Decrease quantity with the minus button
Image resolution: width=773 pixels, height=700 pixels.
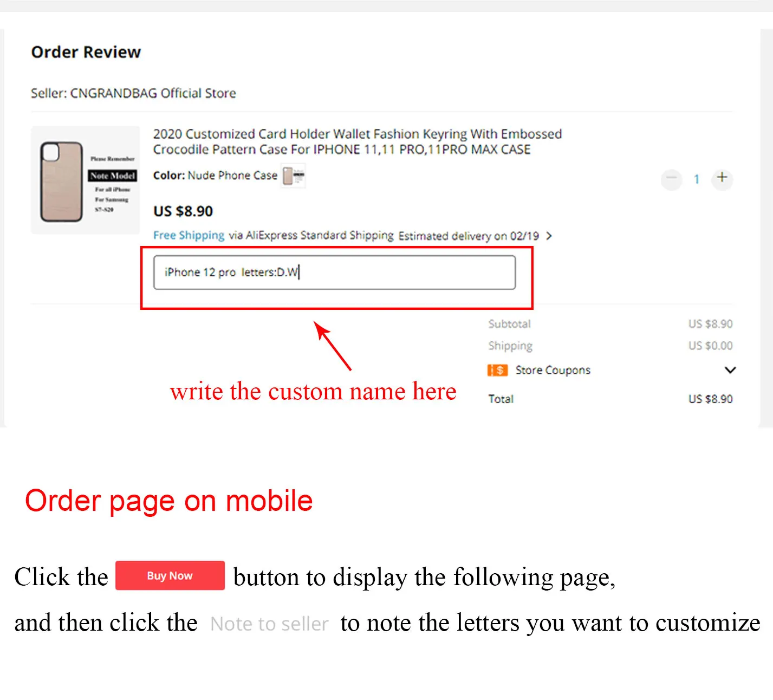671,178
